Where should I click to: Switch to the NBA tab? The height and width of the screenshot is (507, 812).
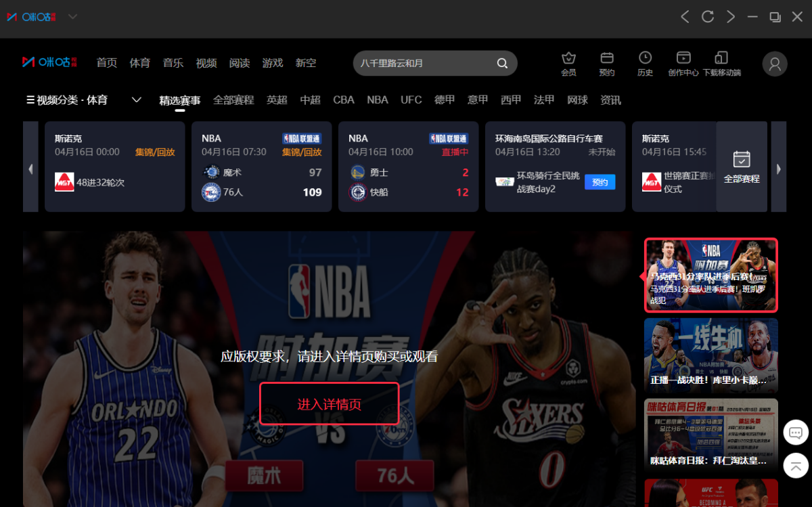point(378,100)
